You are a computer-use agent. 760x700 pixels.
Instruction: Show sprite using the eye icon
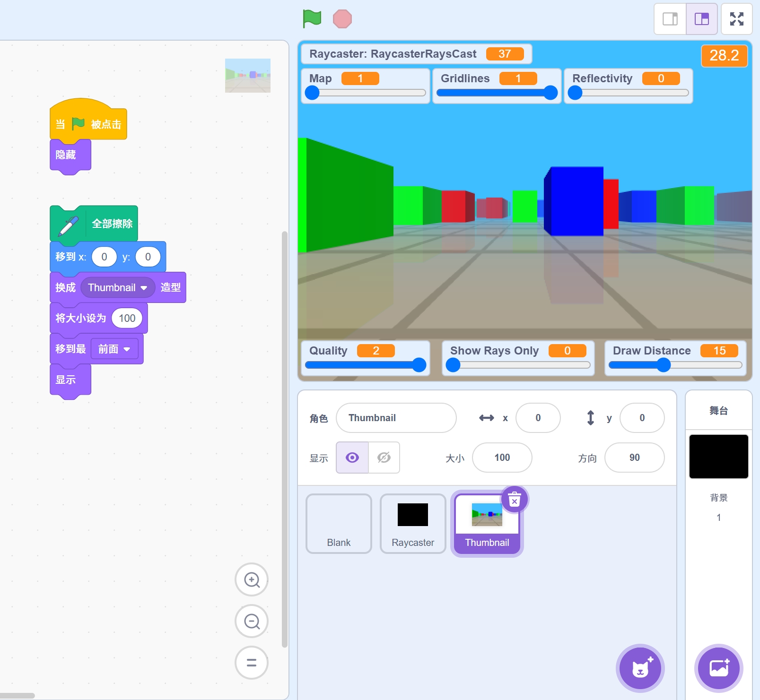click(x=352, y=458)
